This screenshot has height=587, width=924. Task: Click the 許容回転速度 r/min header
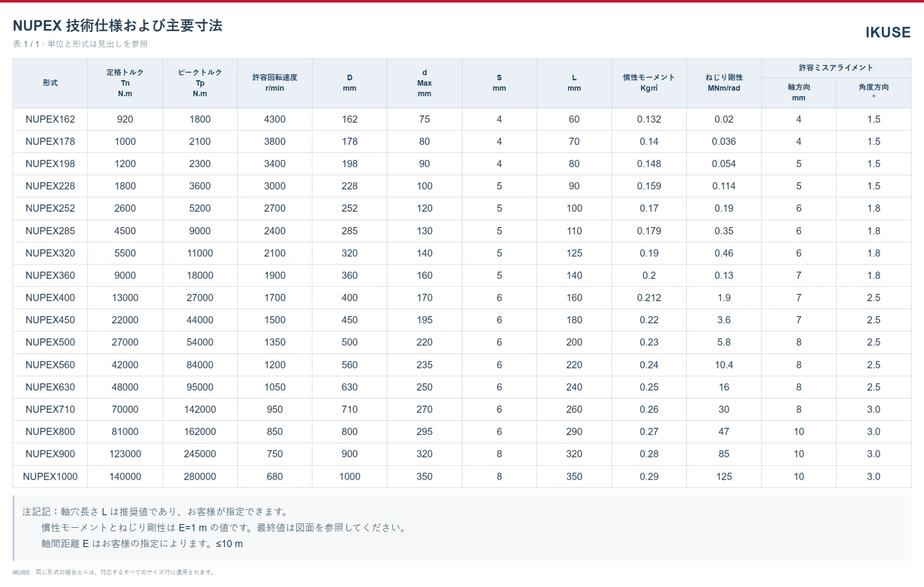[x=275, y=83]
